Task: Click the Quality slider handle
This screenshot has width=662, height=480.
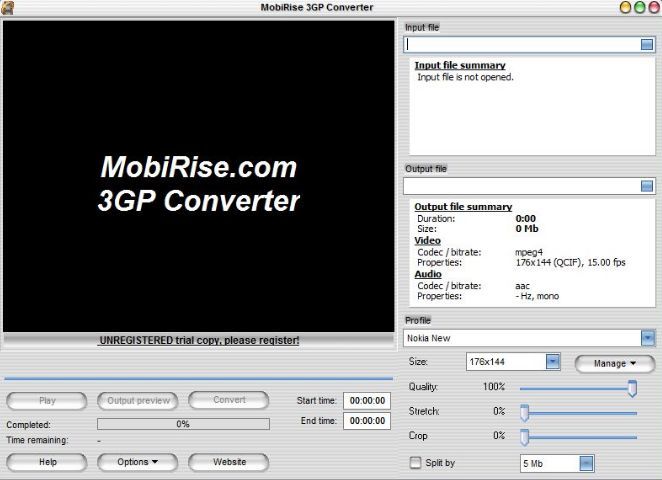Action: (632, 387)
